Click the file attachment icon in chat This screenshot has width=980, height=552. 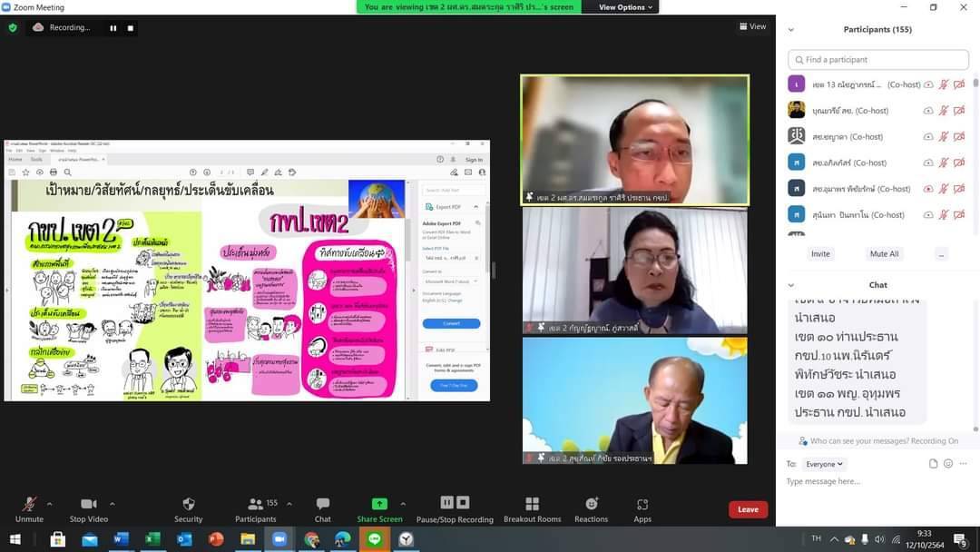point(933,464)
